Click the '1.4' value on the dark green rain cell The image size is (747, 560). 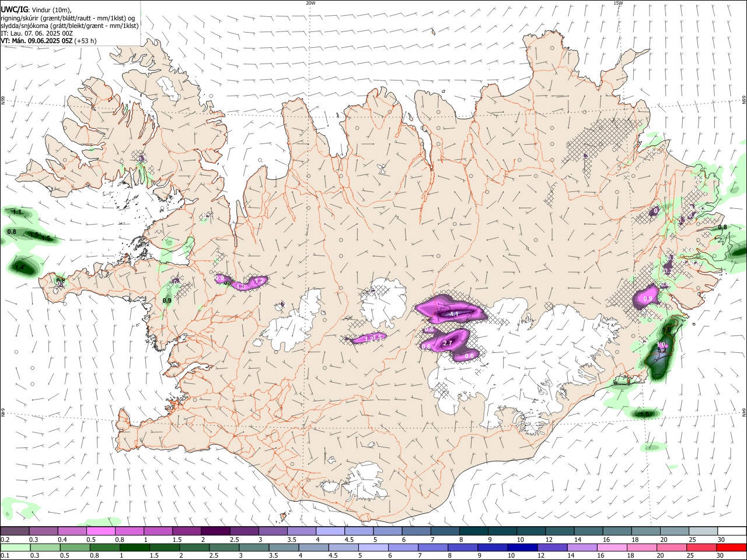[x=19, y=268]
